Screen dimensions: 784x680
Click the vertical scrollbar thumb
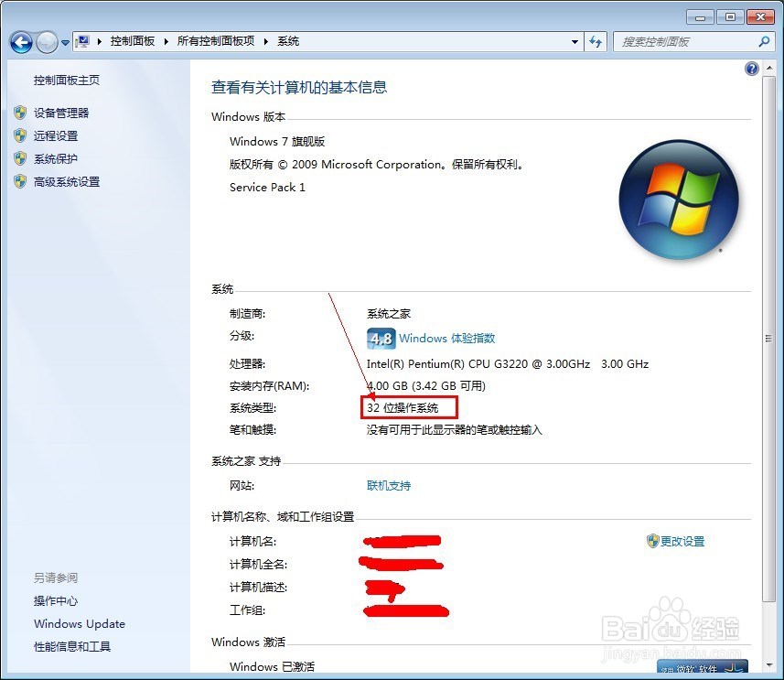coord(768,339)
